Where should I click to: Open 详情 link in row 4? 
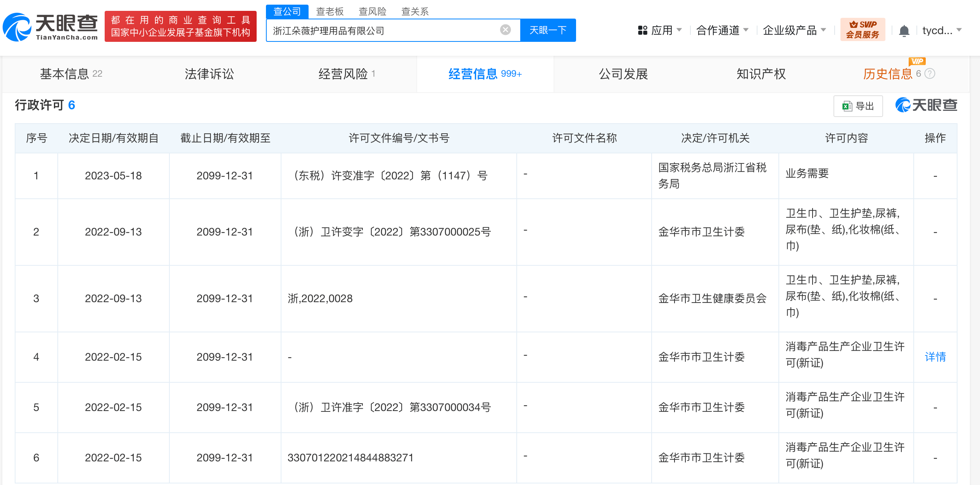point(935,357)
